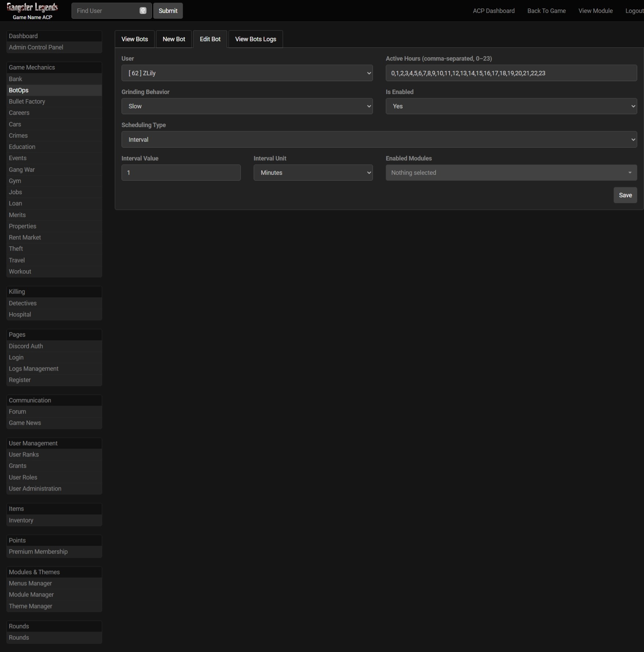Expand the Scheduling Type dropdown
The image size is (644, 652).
coord(379,140)
